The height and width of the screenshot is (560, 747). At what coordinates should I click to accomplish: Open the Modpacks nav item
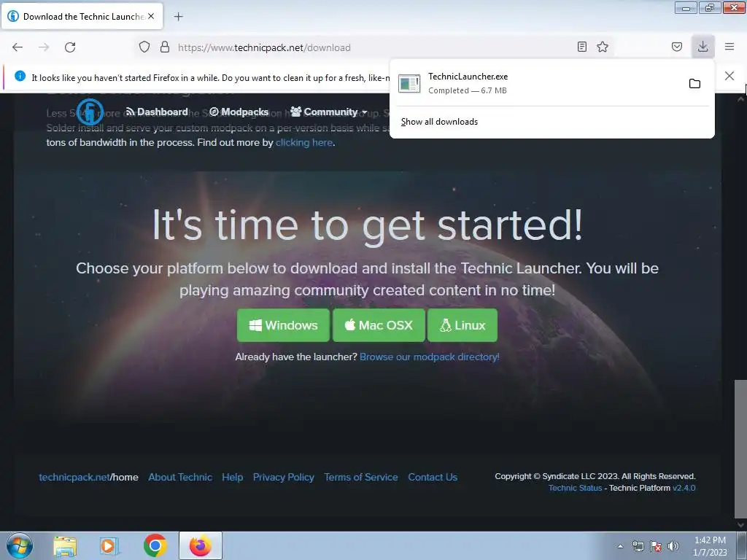239,112
